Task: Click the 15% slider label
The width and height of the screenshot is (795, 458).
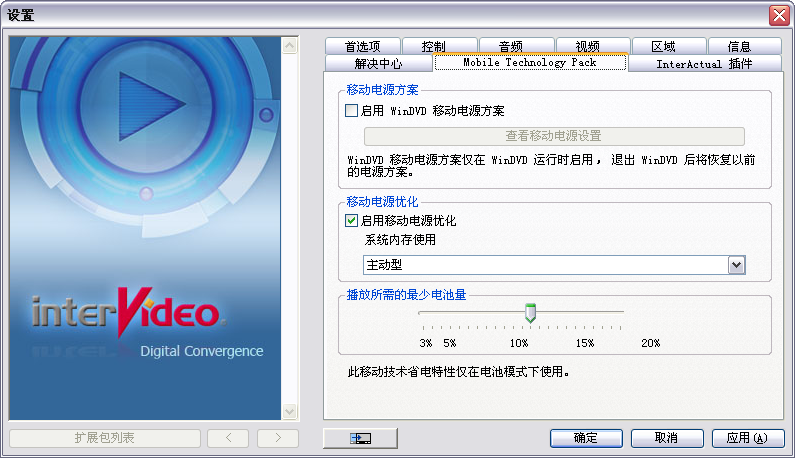Action: click(585, 343)
